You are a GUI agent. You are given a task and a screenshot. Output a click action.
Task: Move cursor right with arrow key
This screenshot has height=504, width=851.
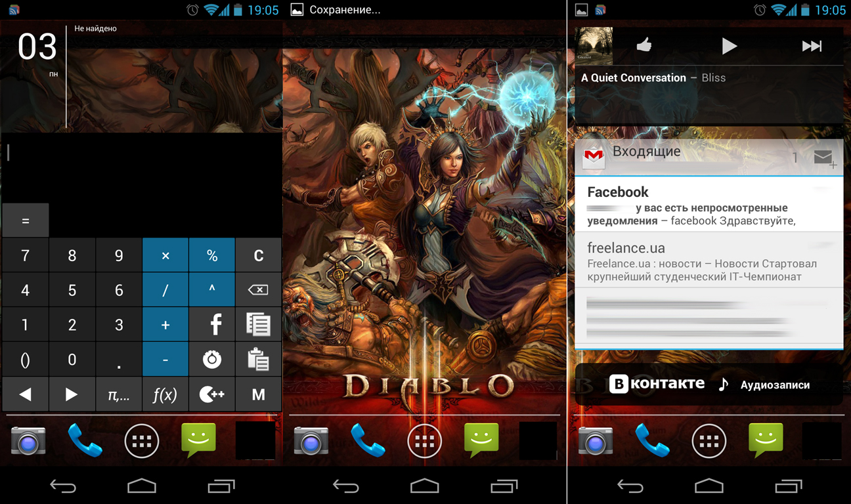click(72, 394)
